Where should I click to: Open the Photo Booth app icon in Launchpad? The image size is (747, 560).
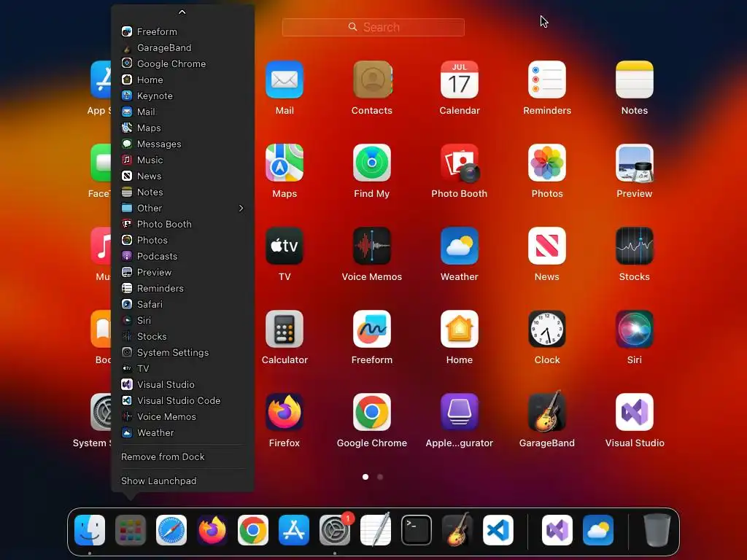coord(460,163)
